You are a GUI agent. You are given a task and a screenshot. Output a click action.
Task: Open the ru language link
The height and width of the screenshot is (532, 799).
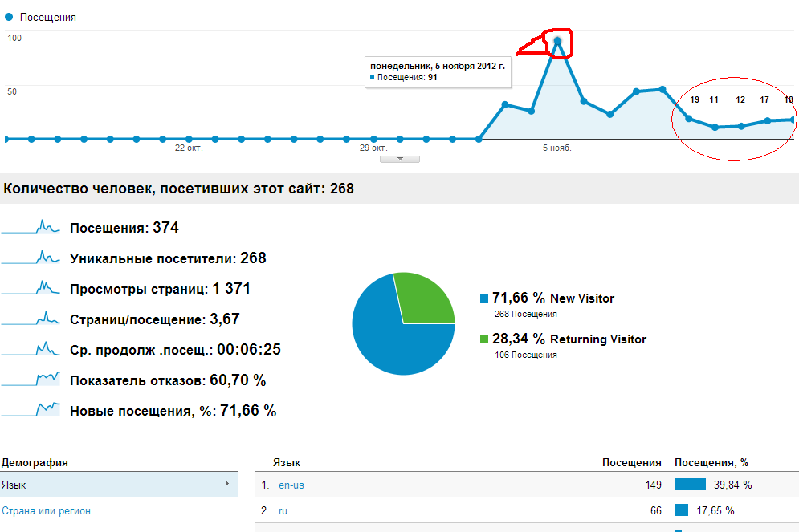(283, 510)
